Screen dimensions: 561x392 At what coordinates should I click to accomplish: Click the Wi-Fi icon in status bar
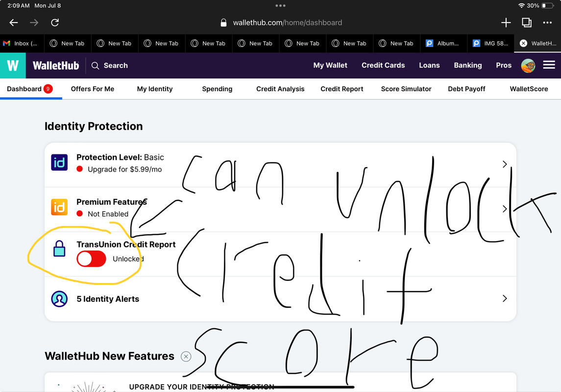coord(522,5)
